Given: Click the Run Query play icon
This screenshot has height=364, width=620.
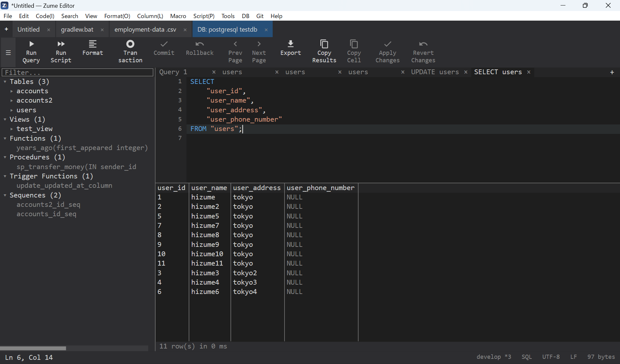Looking at the screenshot, I should tap(31, 44).
